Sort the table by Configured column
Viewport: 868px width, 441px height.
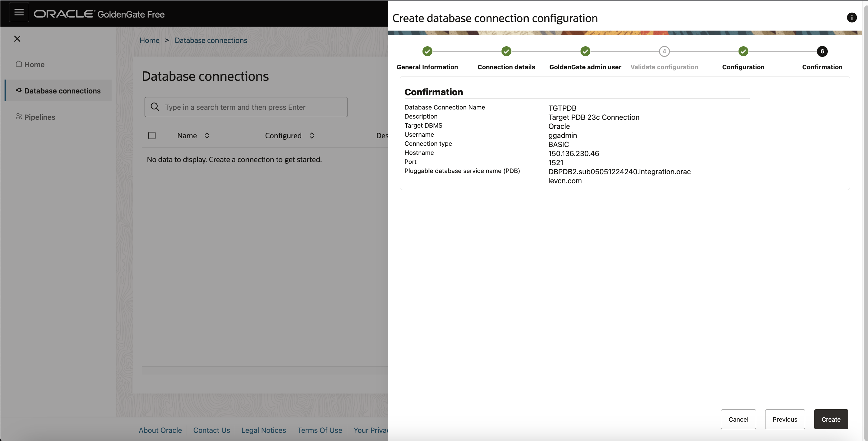point(312,136)
